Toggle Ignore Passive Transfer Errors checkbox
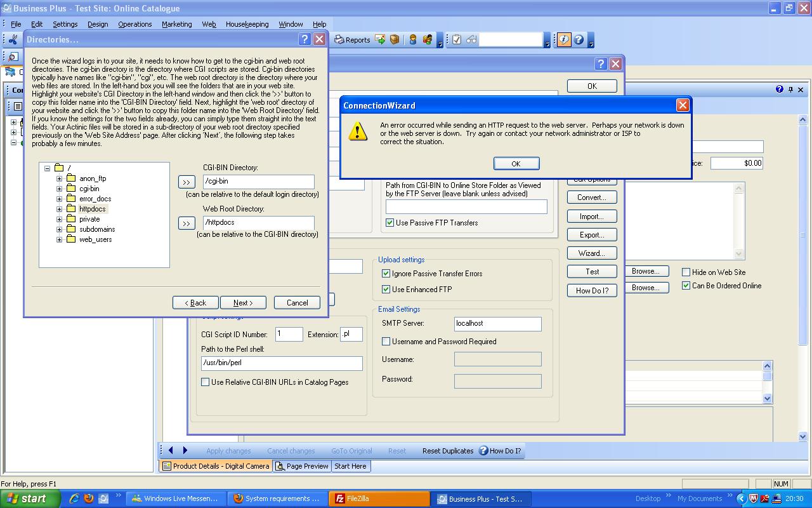This screenshot has width=812, height=508. 386,274
